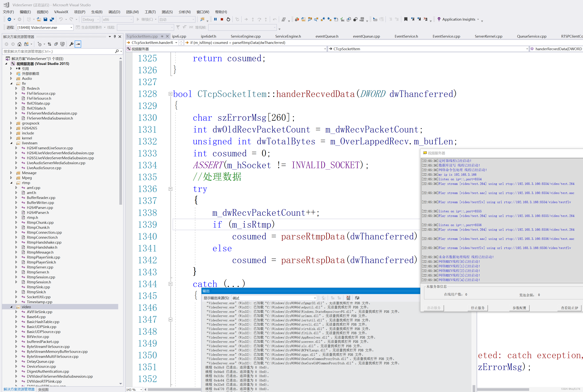Click the VAssistX spell check abc icon
Screen dimensions: 583x392
click(343, 19)
